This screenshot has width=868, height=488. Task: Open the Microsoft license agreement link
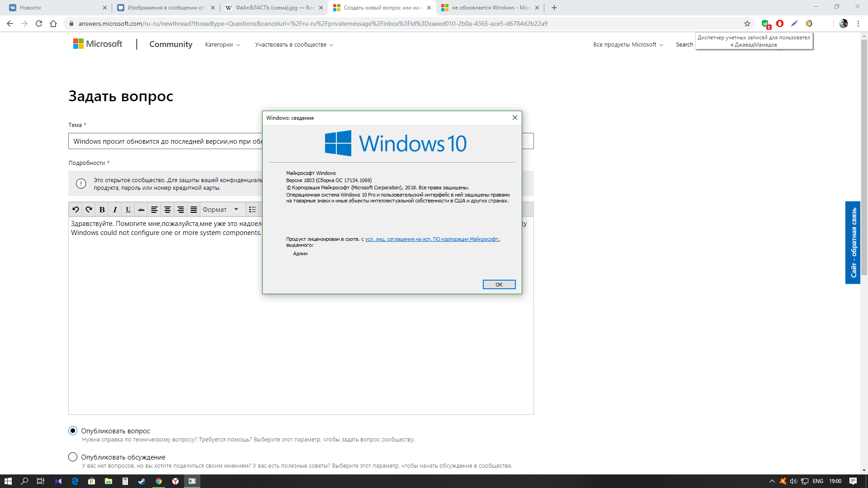tap(431, 239)
